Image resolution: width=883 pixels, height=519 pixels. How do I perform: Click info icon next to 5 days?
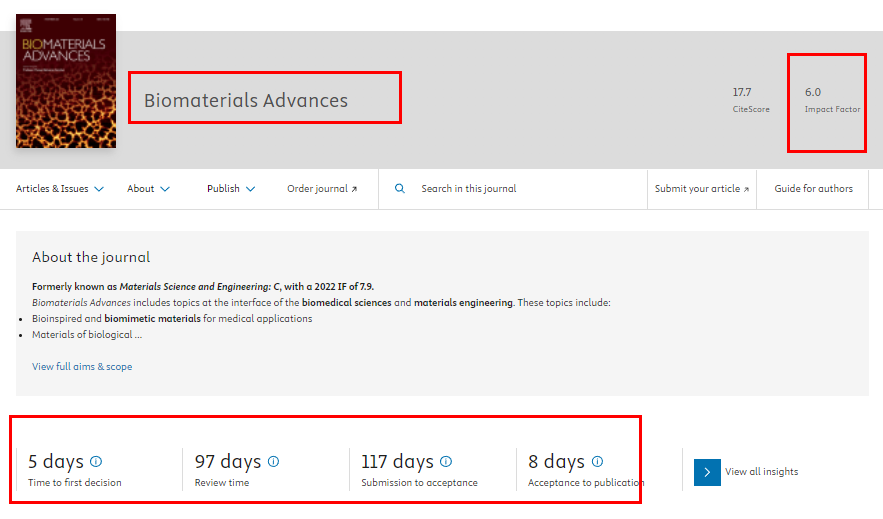coord(96,462)
